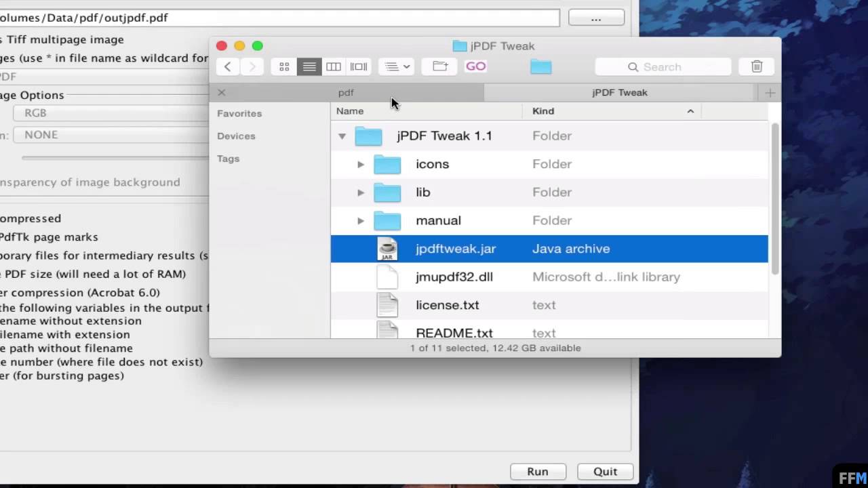Image resolution: width=868 pixels, height=488 pixels.
Task: Add a new Finder tab
Action: click(x=770, y=92)
